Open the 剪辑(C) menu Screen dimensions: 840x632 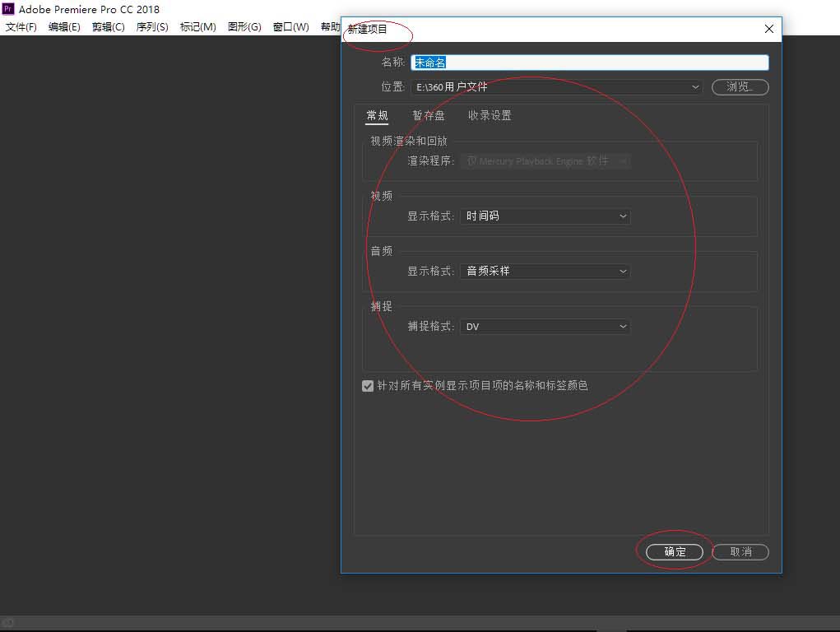(109, 27)
